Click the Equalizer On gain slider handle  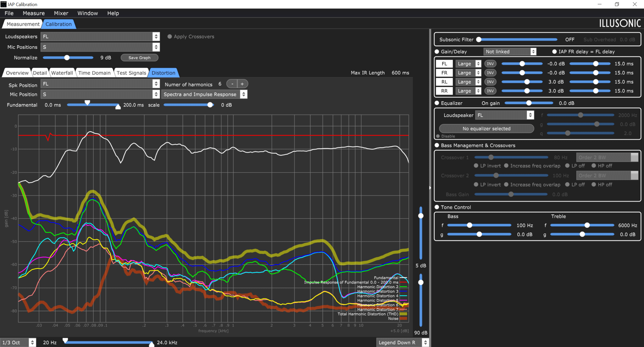coord(529,103)
